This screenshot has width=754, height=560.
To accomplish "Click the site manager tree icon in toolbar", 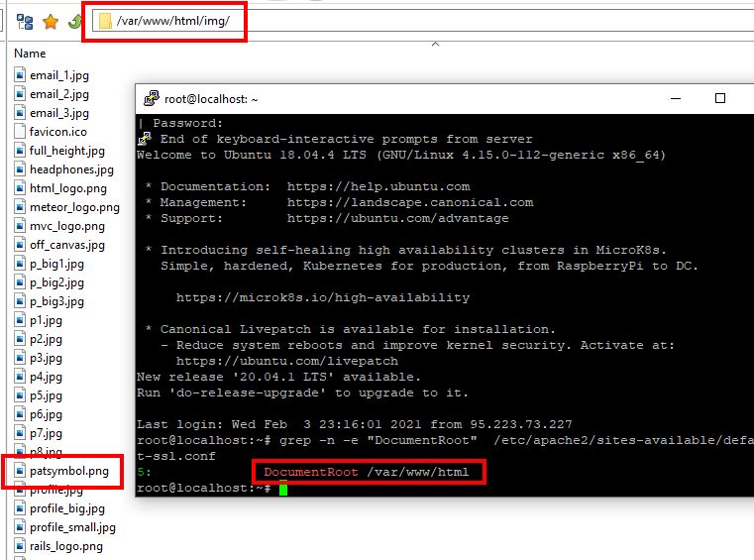I will 25,22.
